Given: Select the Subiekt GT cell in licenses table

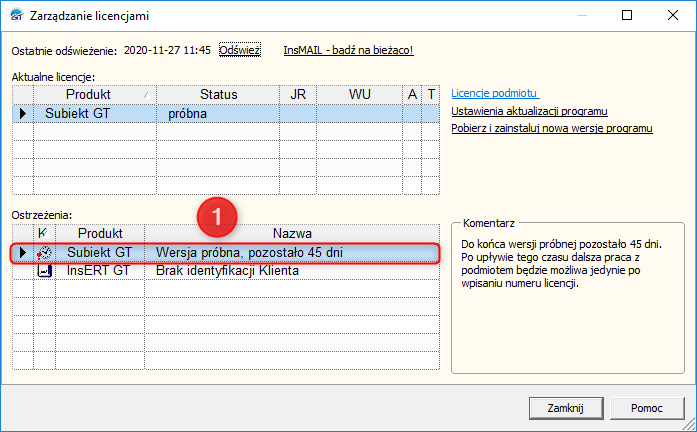Looking at the screenshot, I should [x=95, y=113].
